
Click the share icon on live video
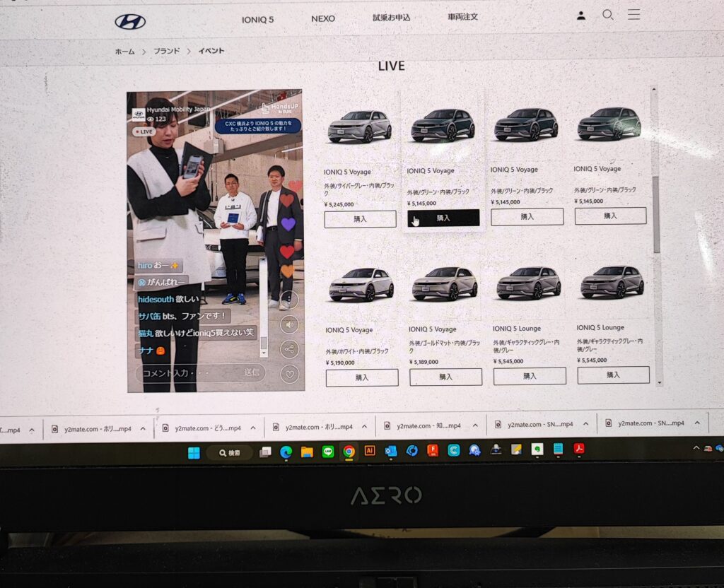point(289,348)
